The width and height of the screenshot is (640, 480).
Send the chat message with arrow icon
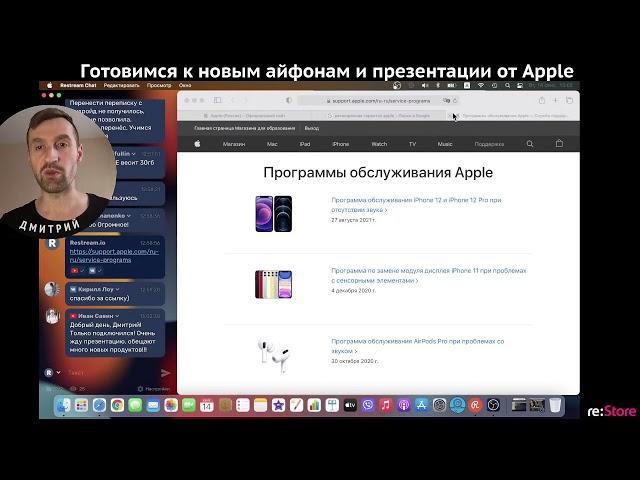click(x=165, y=373)
